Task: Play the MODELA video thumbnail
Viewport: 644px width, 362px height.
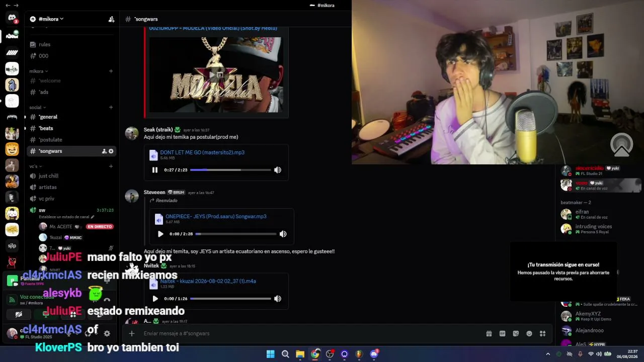Action: tap(216, 74)
